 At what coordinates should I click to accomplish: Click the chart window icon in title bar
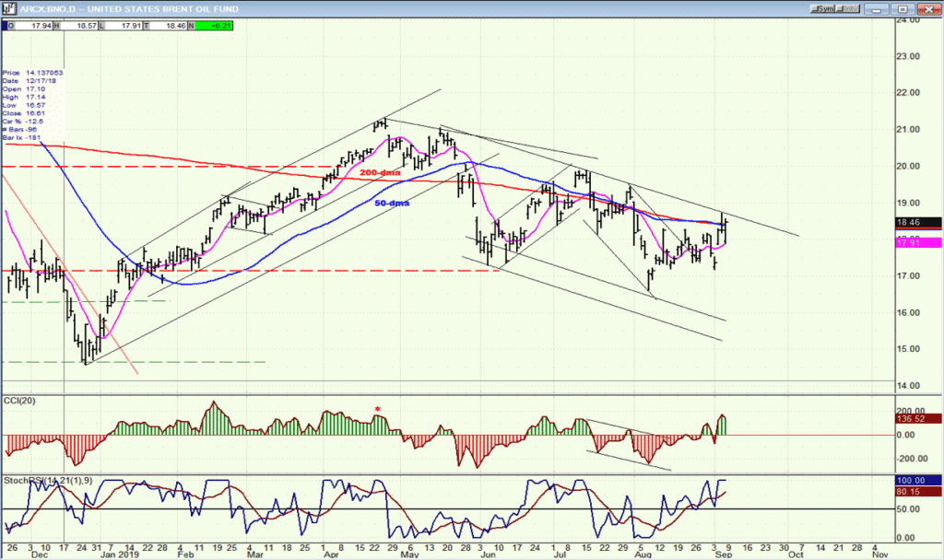click(9, 8)
